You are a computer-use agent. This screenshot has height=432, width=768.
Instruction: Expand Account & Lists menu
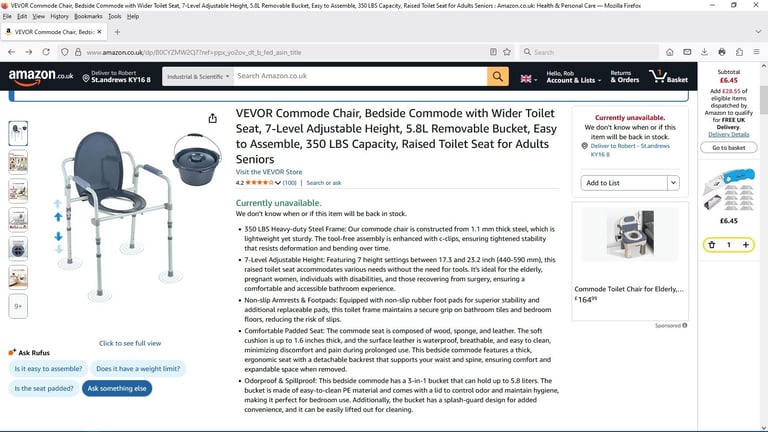[x=574, y=77]
